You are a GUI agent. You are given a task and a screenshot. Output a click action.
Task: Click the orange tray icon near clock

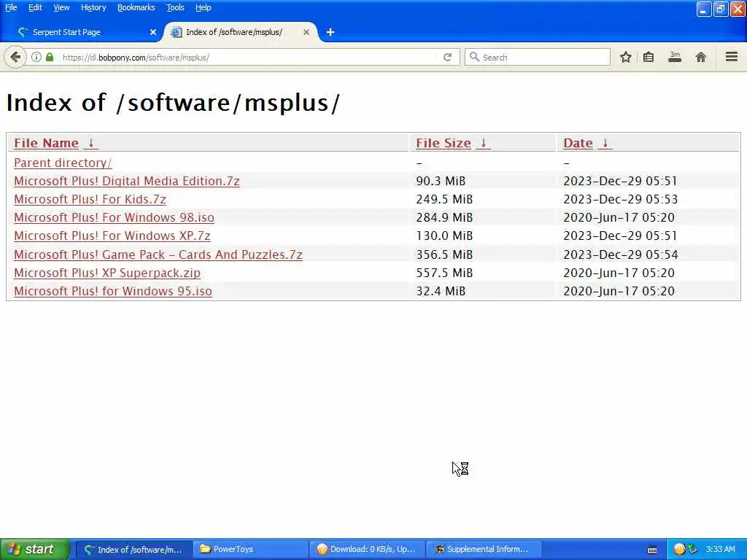point(679,550)
